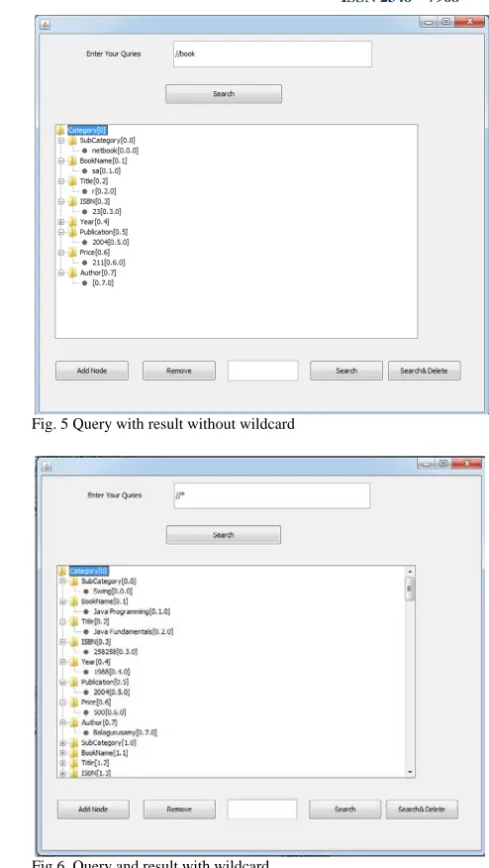Collapse the Publication[0.5] node in the //book window

(x=61, y=232)
